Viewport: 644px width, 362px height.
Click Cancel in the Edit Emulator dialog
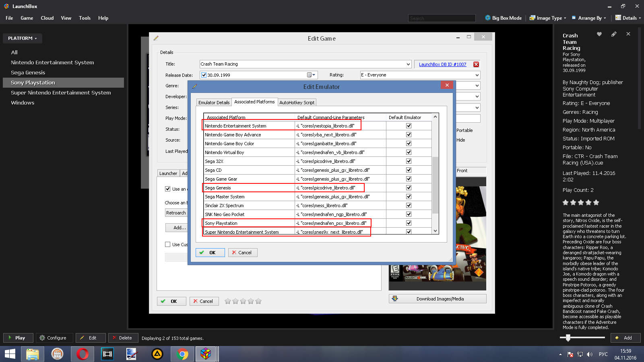(x=243, y=253)
